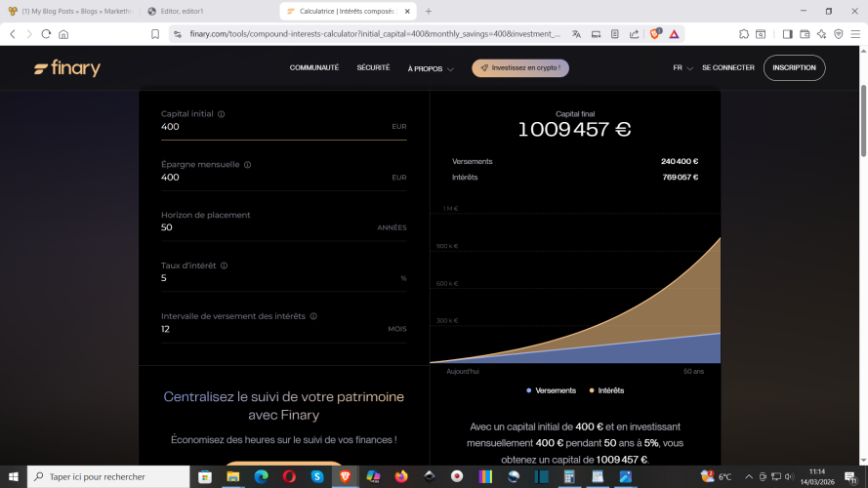Open Brave Shields lion icon in address bar

(655, 33)
